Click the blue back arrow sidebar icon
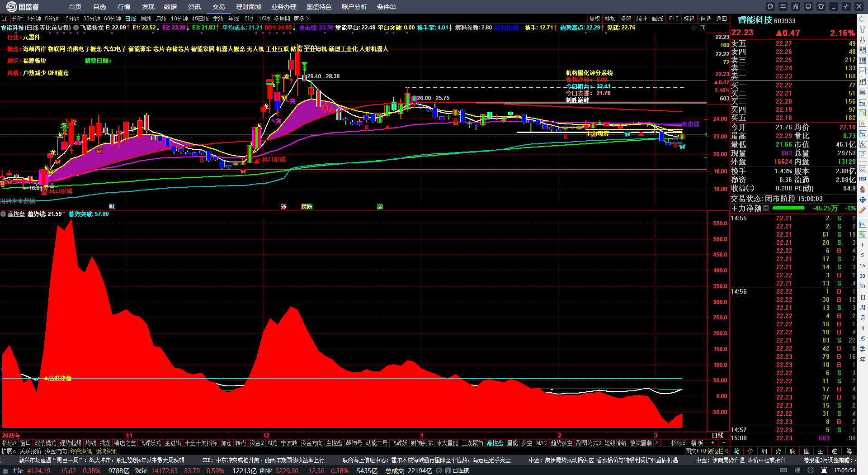The height and width of the screenshot is (475, 868). click(x=863, y=19)
